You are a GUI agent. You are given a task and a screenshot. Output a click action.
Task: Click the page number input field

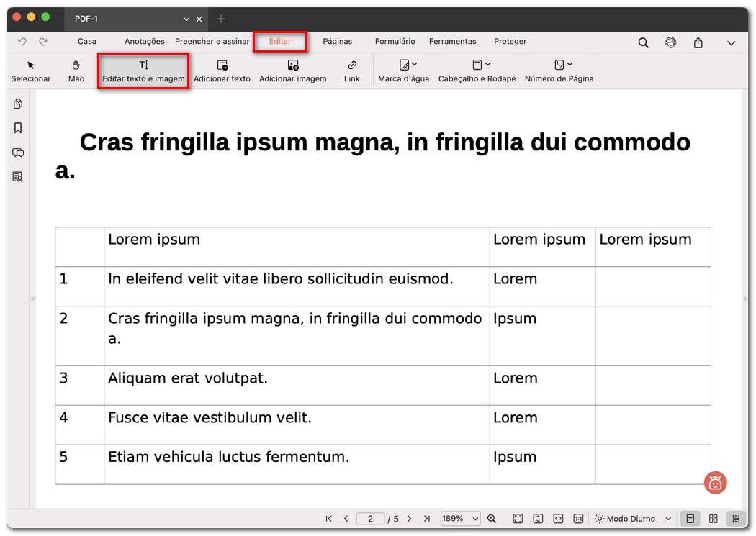370,518
